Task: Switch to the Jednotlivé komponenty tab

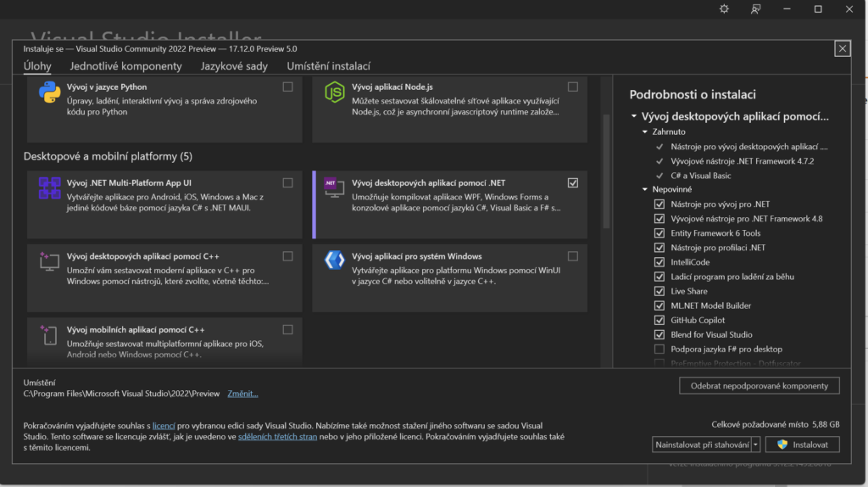Action: (125, 66)
